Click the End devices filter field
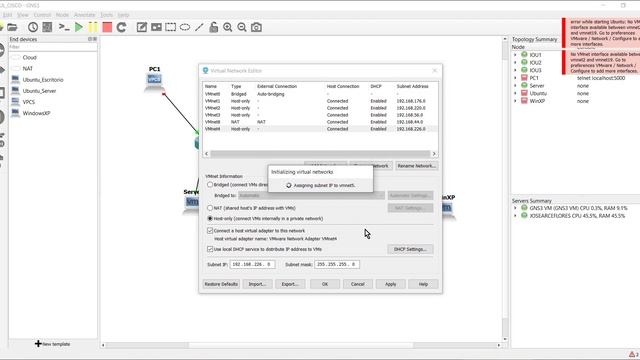The width and height of the screenshot is (640, 360). tap(53, 47)
